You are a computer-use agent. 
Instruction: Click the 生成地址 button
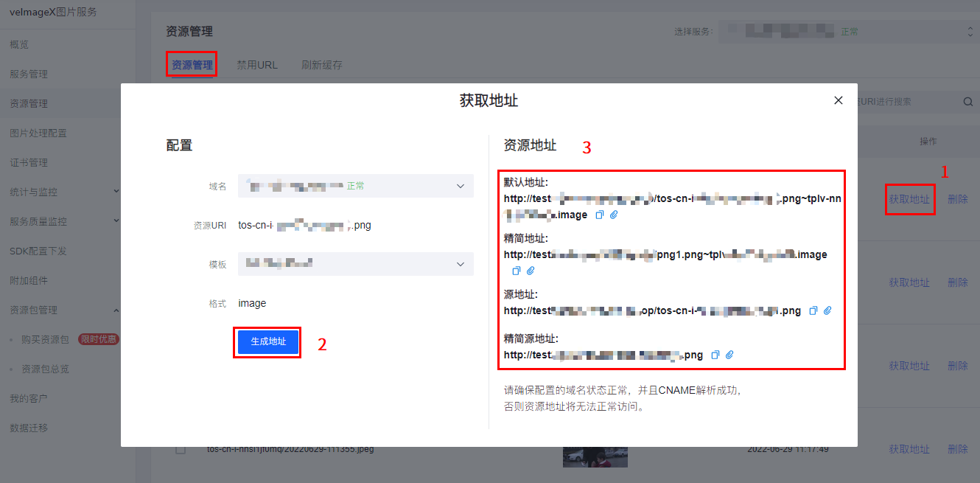tap(268, 342)
